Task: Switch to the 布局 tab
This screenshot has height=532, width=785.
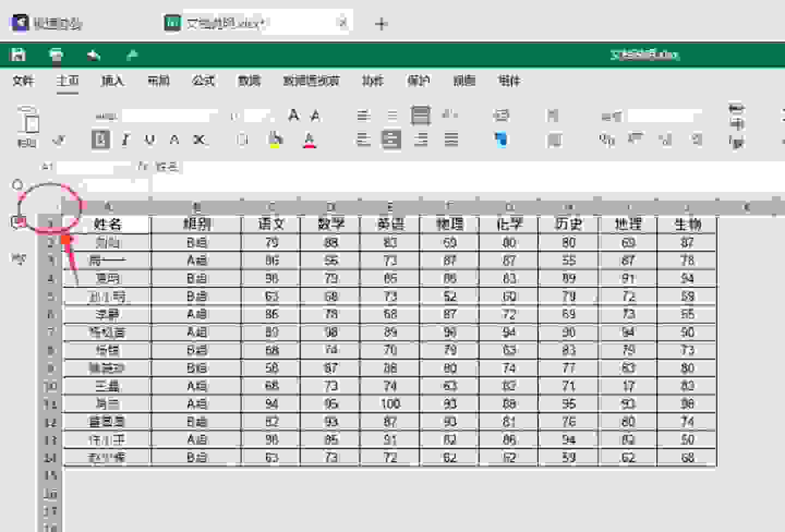Action: (x=158, y=81)
